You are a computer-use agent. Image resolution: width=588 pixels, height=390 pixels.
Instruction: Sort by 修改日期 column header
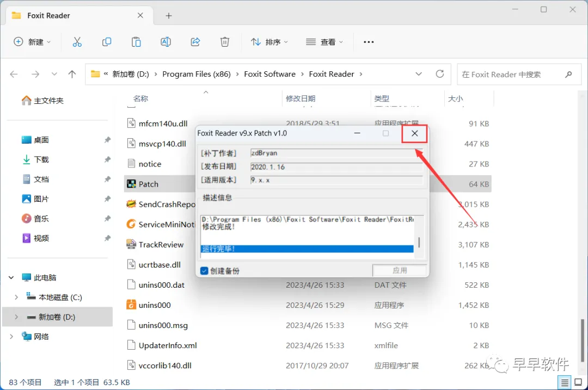(x=301, y=98)
